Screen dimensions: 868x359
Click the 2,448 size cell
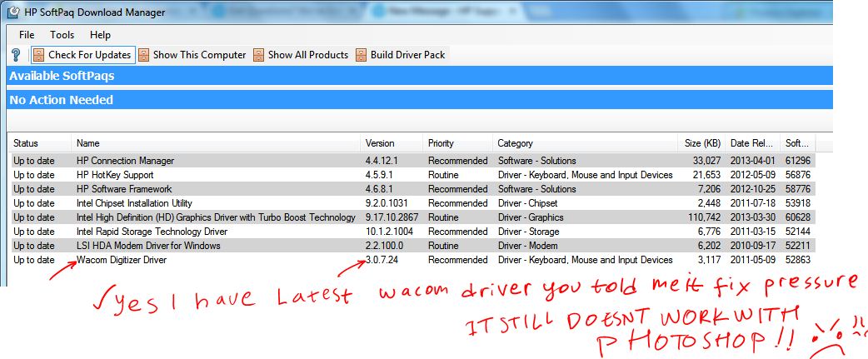(709, 203)
